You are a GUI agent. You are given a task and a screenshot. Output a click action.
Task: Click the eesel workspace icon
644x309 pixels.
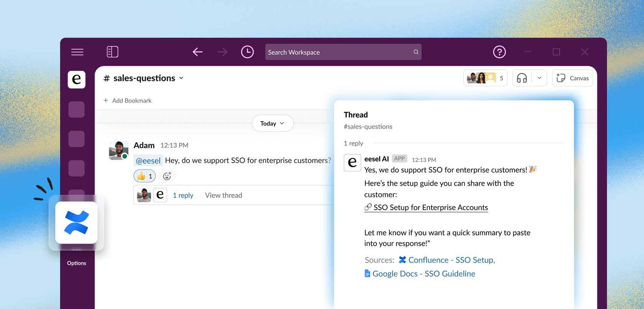pyautogui.click(x=77, y=79)
